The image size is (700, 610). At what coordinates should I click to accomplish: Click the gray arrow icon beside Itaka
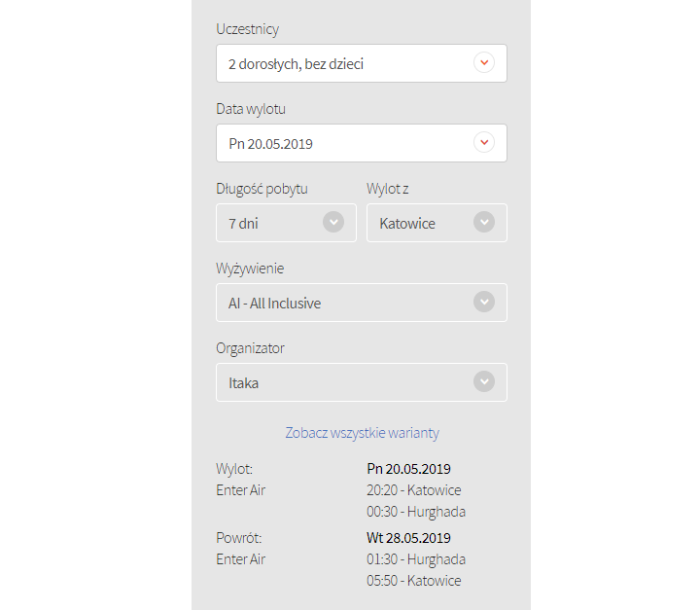(x=483, y=382)
